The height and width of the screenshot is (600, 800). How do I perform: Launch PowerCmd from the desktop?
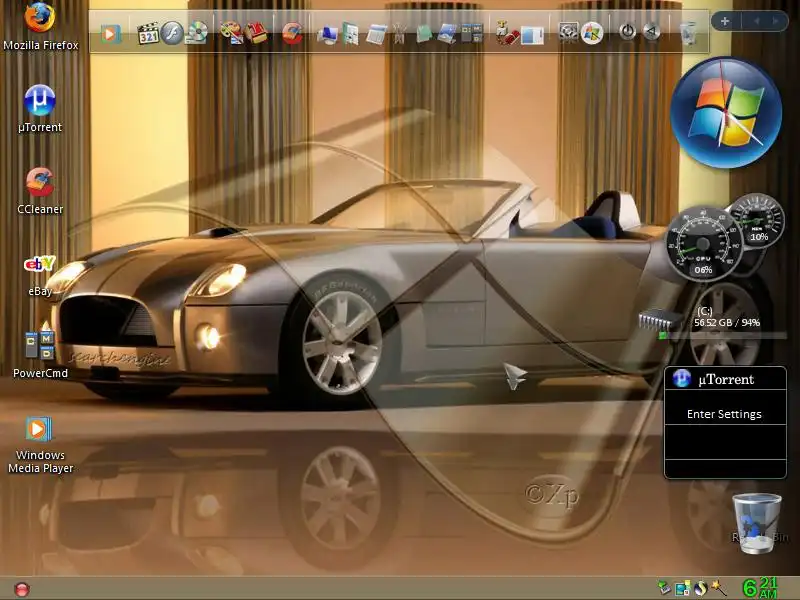[x=40, y=355]
